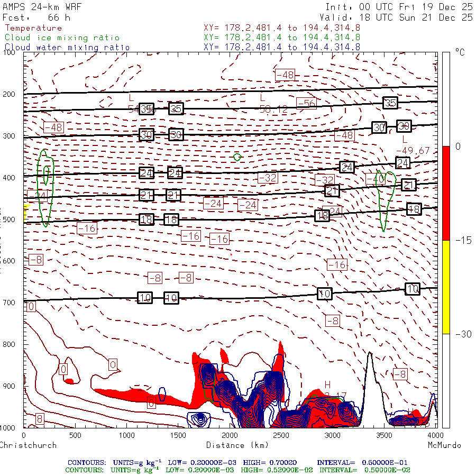Click the 'Fcst: 66 h' forecast hour text
Viewport: 476px width, 476px height.
[36, 17]
